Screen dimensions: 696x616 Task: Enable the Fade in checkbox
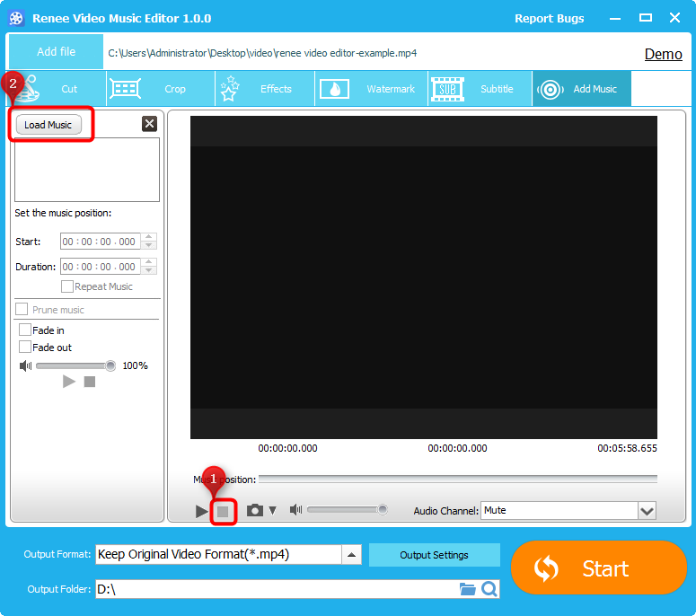pyautogui.click(x=25, y=330)
